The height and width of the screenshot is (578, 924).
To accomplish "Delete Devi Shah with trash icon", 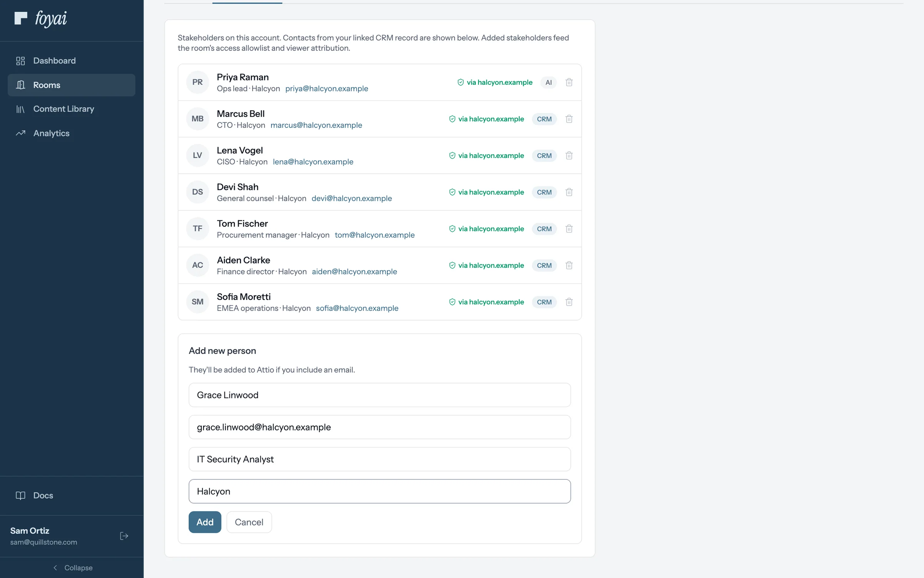I will [569, 192].
